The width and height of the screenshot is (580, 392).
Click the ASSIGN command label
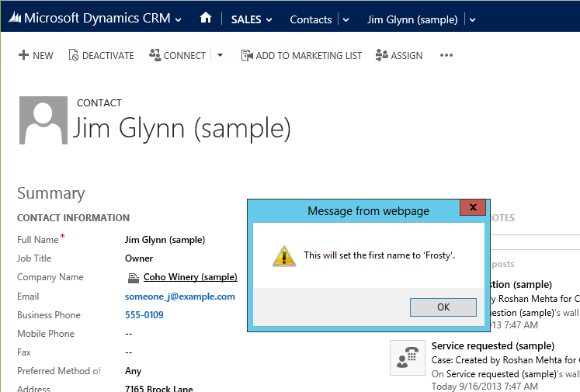407,55
